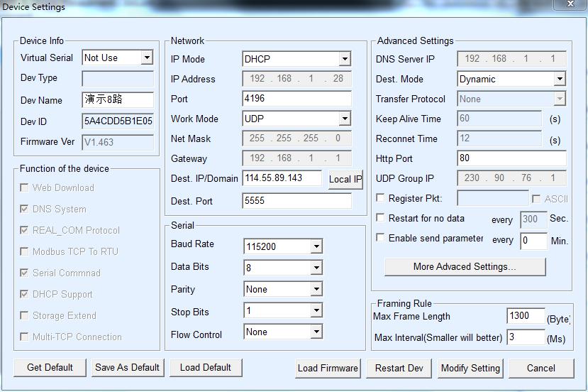Viewport: 588px width, 392px height.
Task: Open the Work Mode dropdown
Action: click(x=344, y=119)
